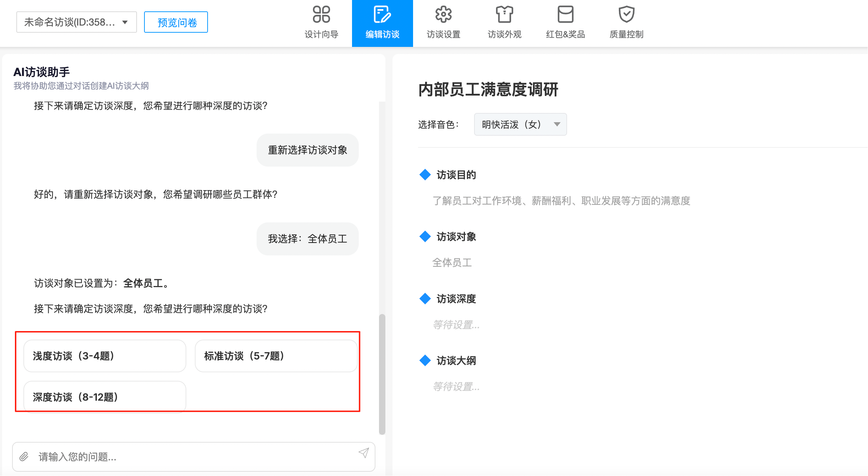Click the attachment paperclip icon
Viewport: 868px width, 476px height.
24,457
